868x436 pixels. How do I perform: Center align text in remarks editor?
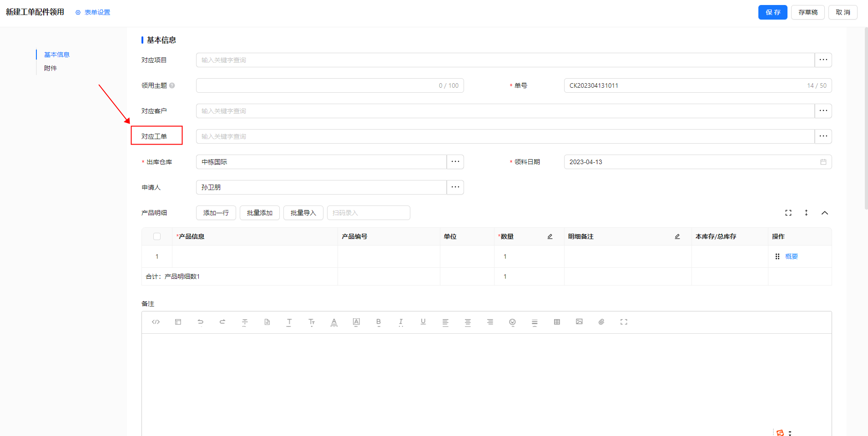point(468,322)
